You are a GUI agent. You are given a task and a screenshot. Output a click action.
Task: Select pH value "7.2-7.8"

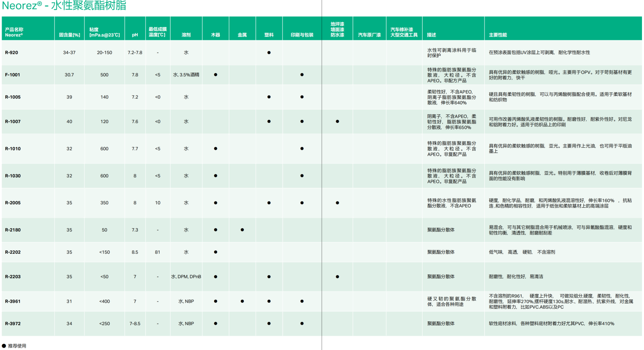tap(135, 53)
